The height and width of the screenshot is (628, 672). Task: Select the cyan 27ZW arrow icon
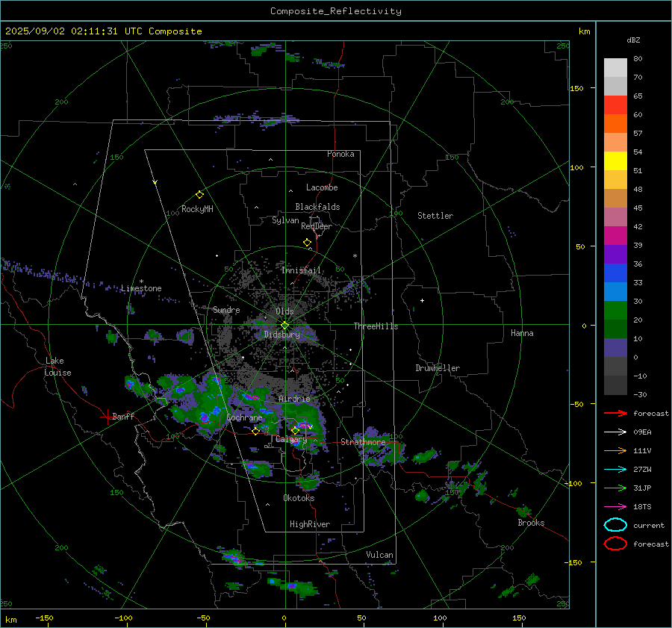(615, 470)
